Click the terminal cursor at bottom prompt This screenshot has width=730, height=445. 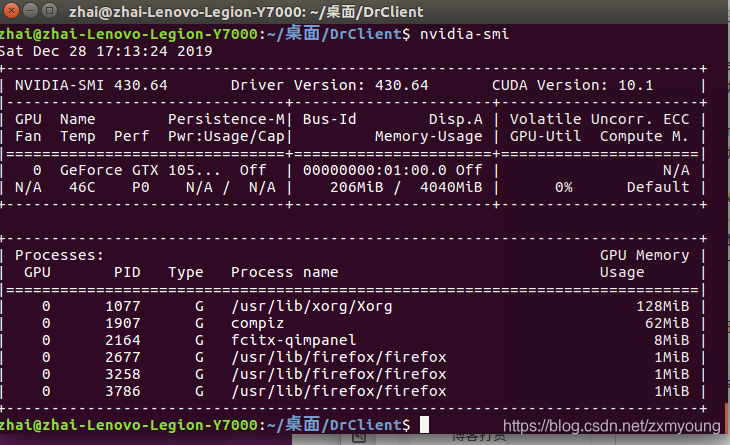tap(424, 425)
